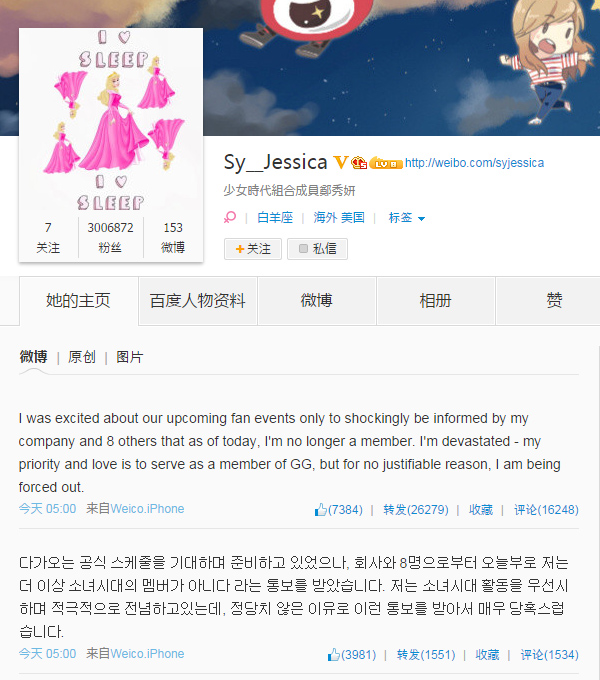Viewport: 600px width, 680px height.
Task: Filter posts by 原创 original
Action: point(82,357)
